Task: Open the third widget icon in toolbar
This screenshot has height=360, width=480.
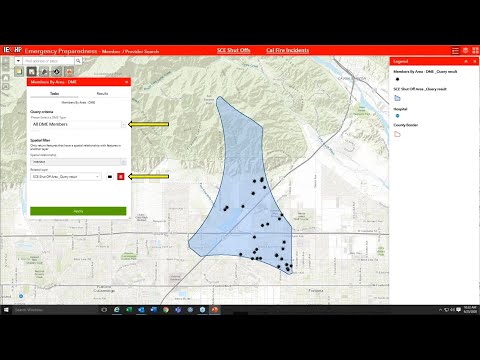Action: point(44,72)
